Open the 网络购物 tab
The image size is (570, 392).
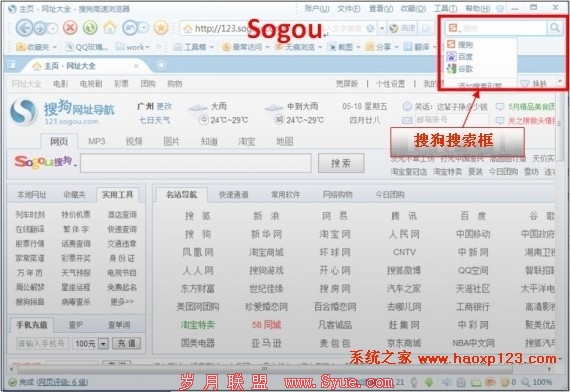tap(337, 195)
